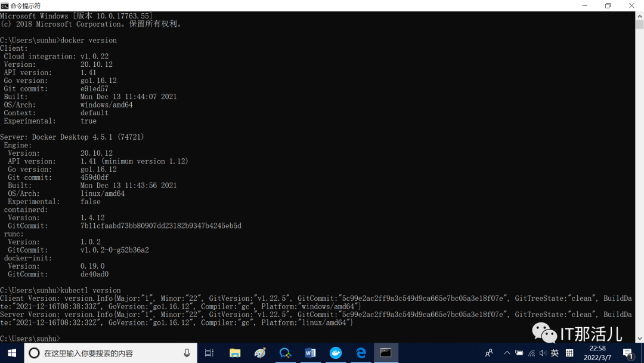Open the magnifier search app on taskbar
Image resolution: width=644 pixels, height=363 pixels.
(x=285, y=353)
